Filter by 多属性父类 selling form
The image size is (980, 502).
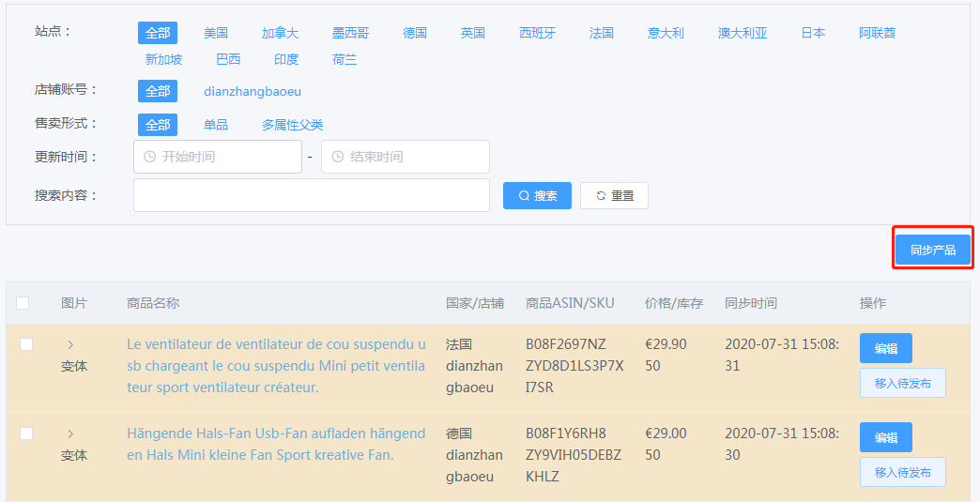point(293,125)
